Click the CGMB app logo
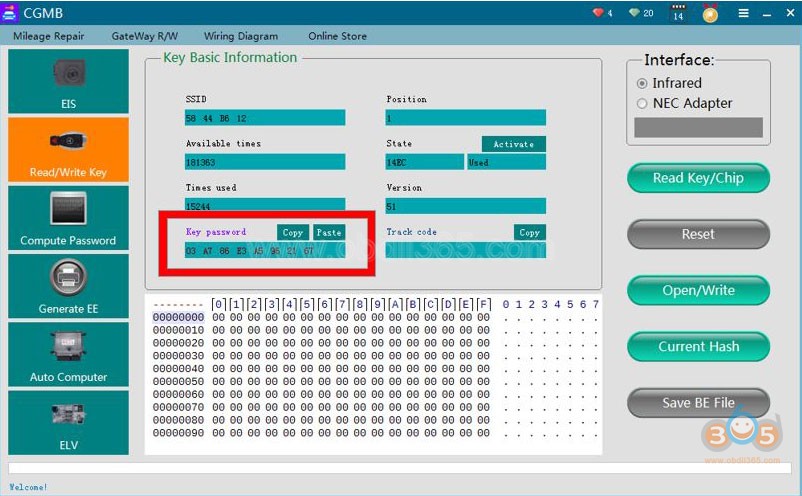 (10, 13)
